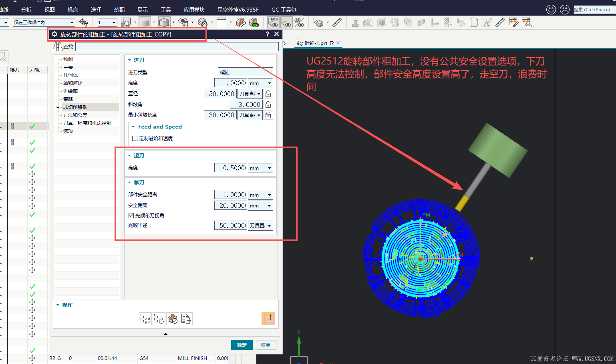Click the Verify toolpath icon
Viewport: 616px width, 364px height.
[x=172, y=319]
